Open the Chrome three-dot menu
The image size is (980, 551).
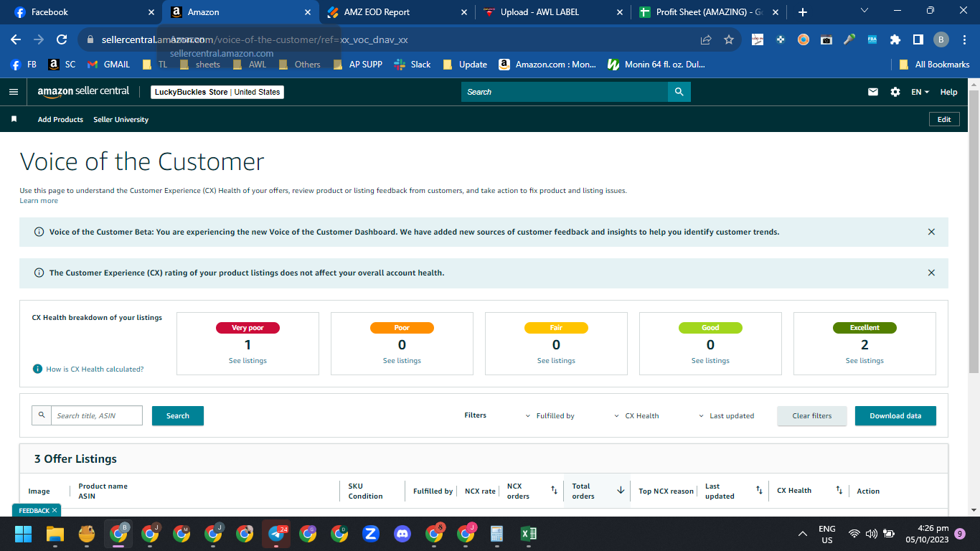[963, 39]
